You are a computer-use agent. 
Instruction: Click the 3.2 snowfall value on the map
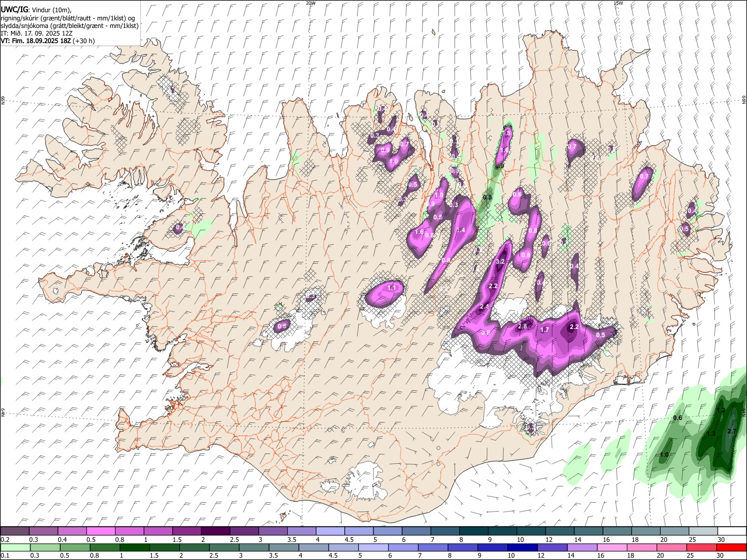tap(500, 262)
